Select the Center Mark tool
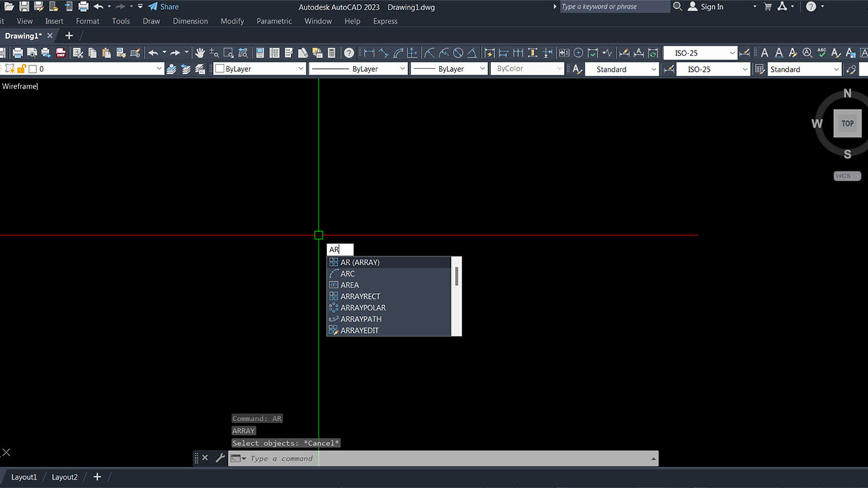868x488 pixels. [x=578, y=53]
